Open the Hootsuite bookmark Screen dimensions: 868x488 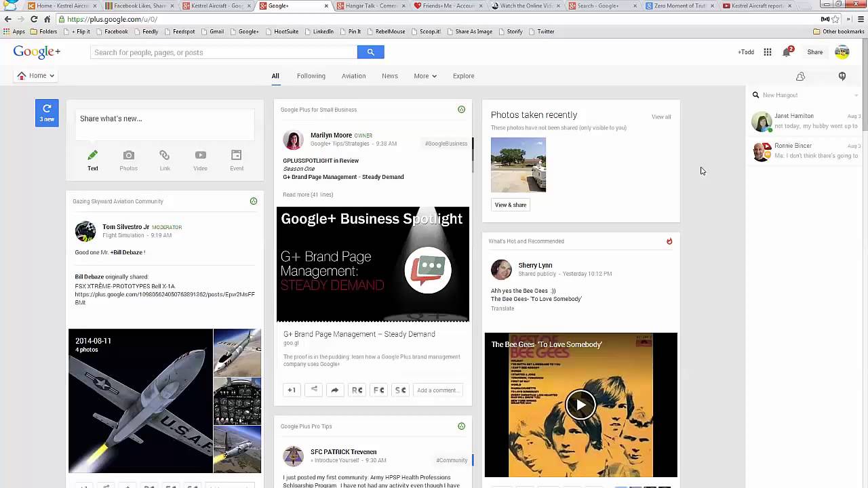[284, 31]
